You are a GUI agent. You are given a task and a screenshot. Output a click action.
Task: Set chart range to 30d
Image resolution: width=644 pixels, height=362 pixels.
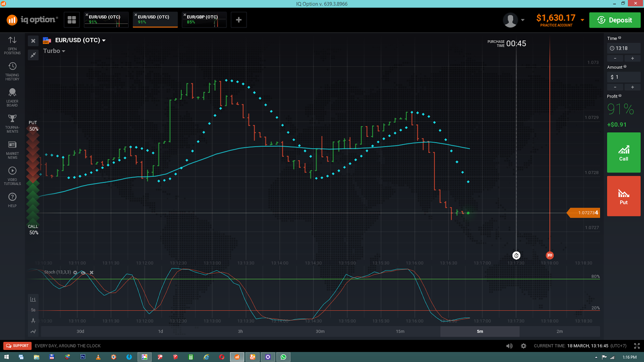[80, 331]
